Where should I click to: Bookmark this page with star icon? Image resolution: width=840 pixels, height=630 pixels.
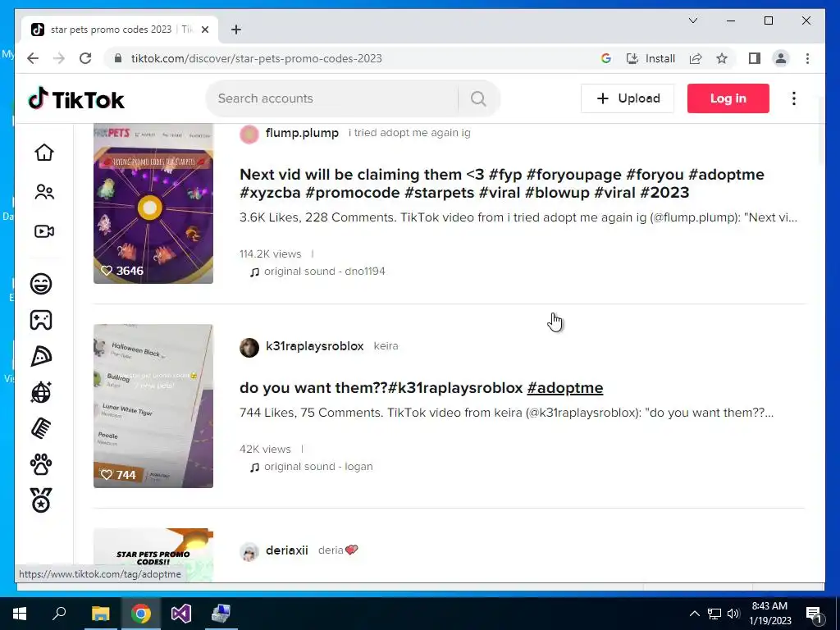tap(722, 58)
